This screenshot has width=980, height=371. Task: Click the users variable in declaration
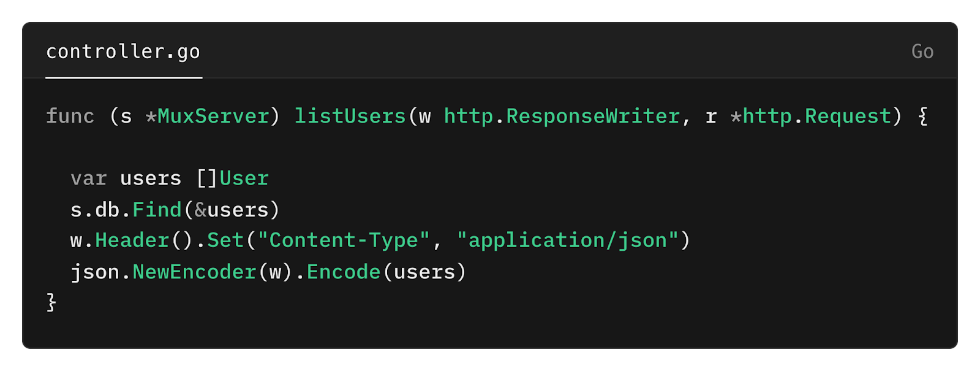pyautogui.click(x=151, y=178)
